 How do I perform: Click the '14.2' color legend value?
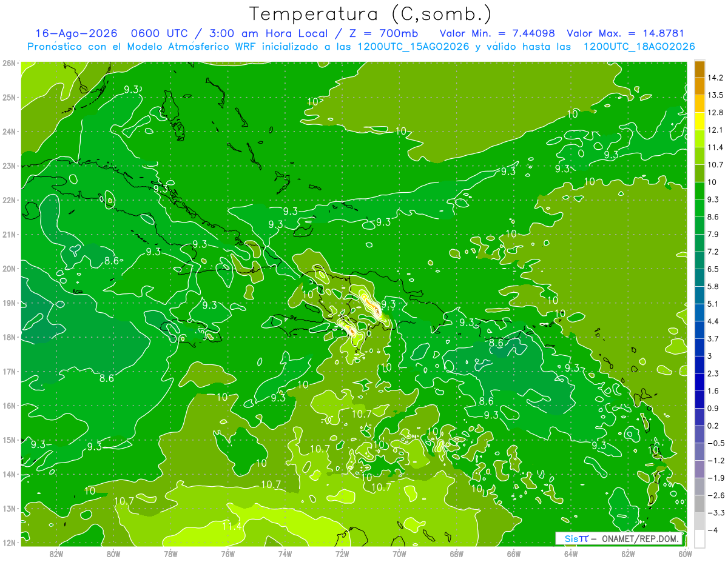pyautogui.click(x=715, y=78)
